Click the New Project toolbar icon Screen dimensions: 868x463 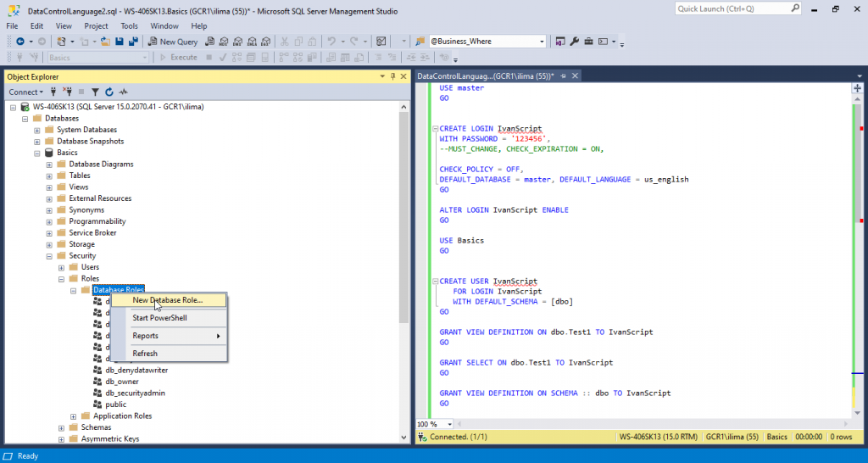tap(61, 42)
